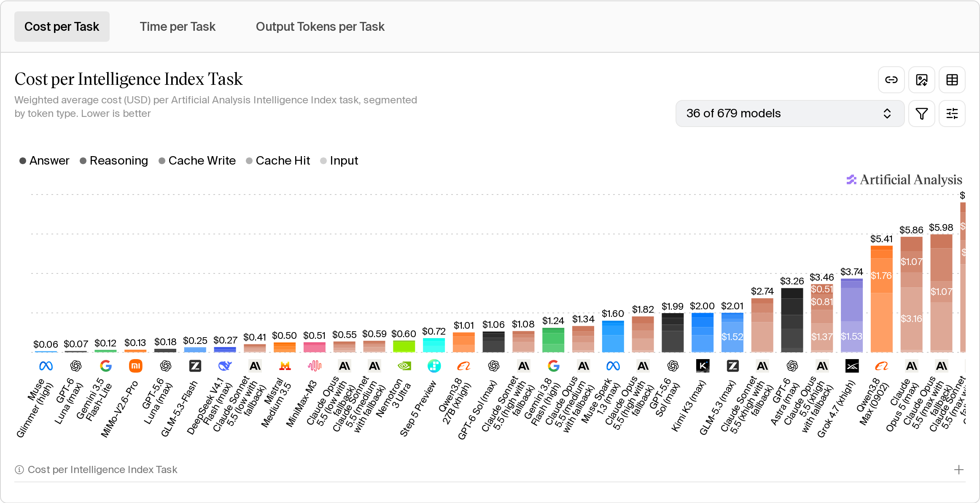Download the chart image via the image icon

921,80
